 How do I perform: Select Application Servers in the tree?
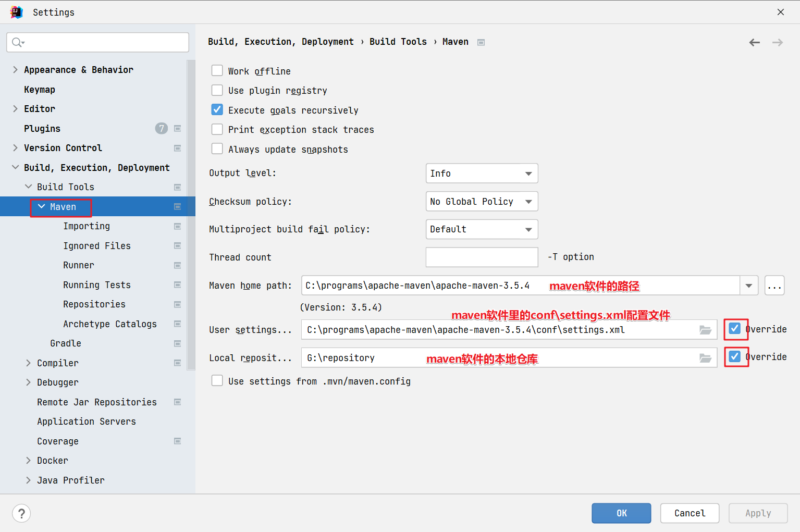(x=87, y=422)
